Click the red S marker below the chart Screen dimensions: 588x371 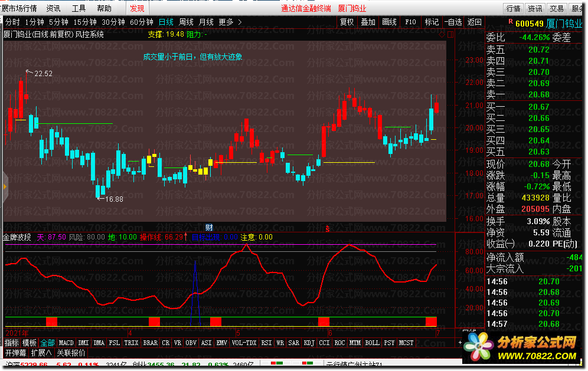click(328, 229)
